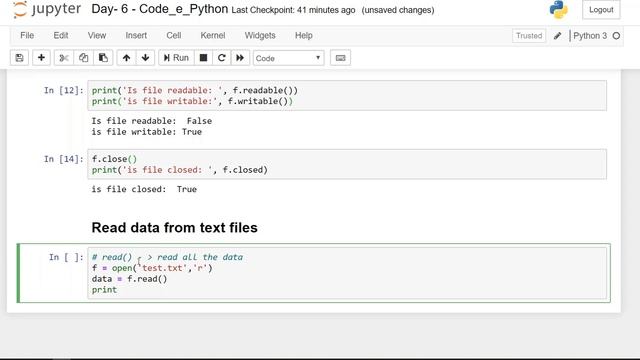
Task: Open the Kernel menu
Action: click(x=213, y=36)
